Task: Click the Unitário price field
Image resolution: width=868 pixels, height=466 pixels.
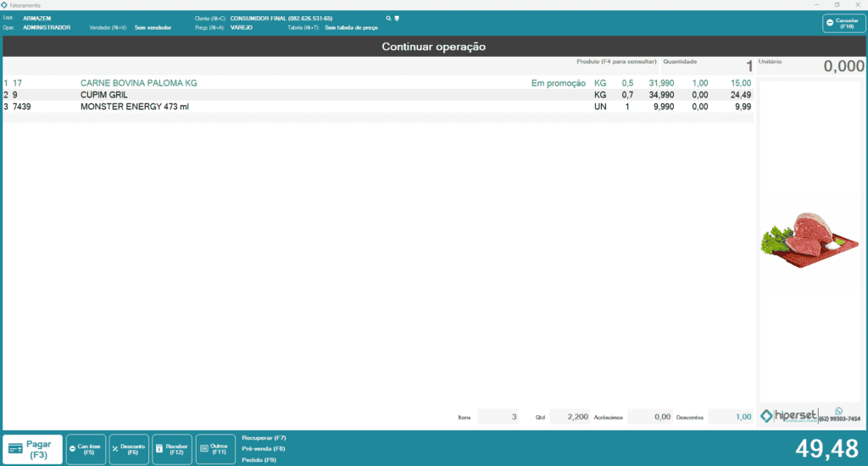Action: (x=811, y=67)
